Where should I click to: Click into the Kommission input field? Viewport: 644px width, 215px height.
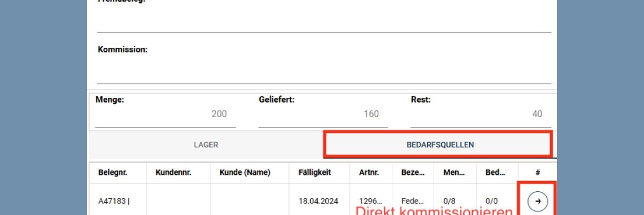click(324, 71)
